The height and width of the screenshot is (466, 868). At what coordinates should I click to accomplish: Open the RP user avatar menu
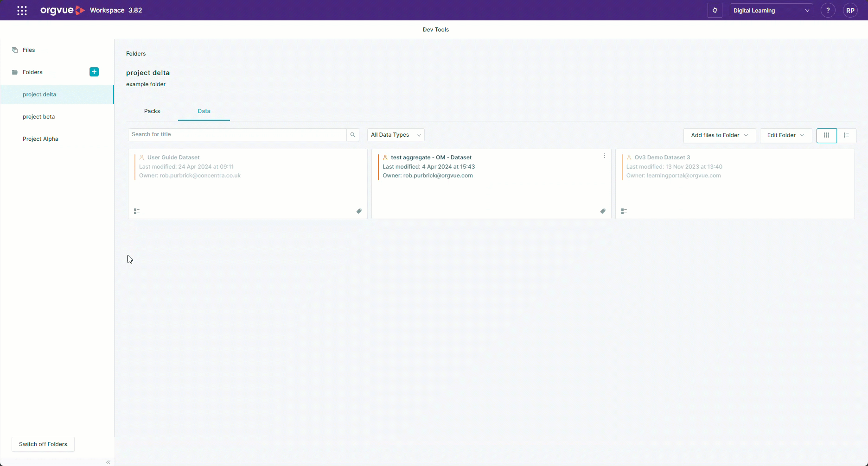(850, 10)
